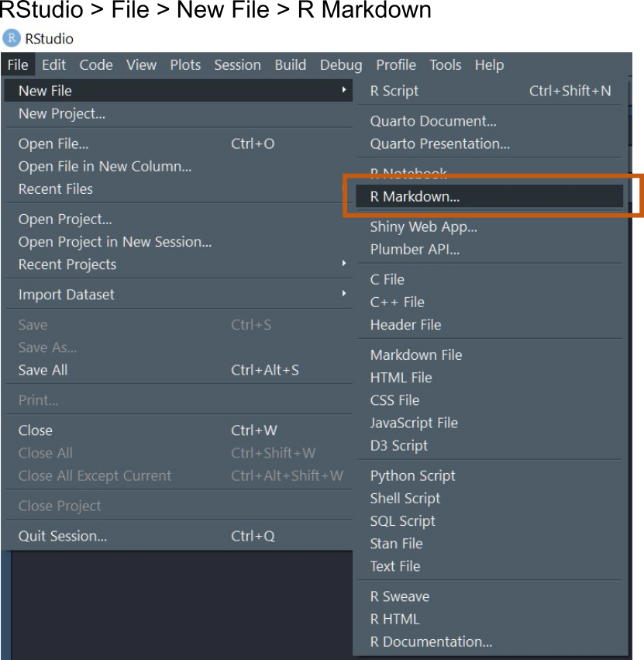Open the Plots menu

point(185,65)
